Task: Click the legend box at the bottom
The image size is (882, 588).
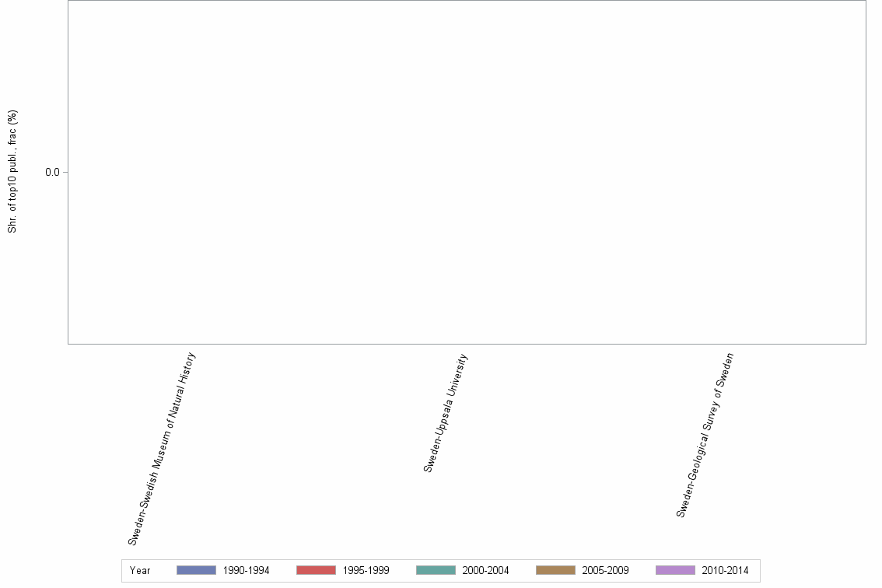Action: click(439, 570)
